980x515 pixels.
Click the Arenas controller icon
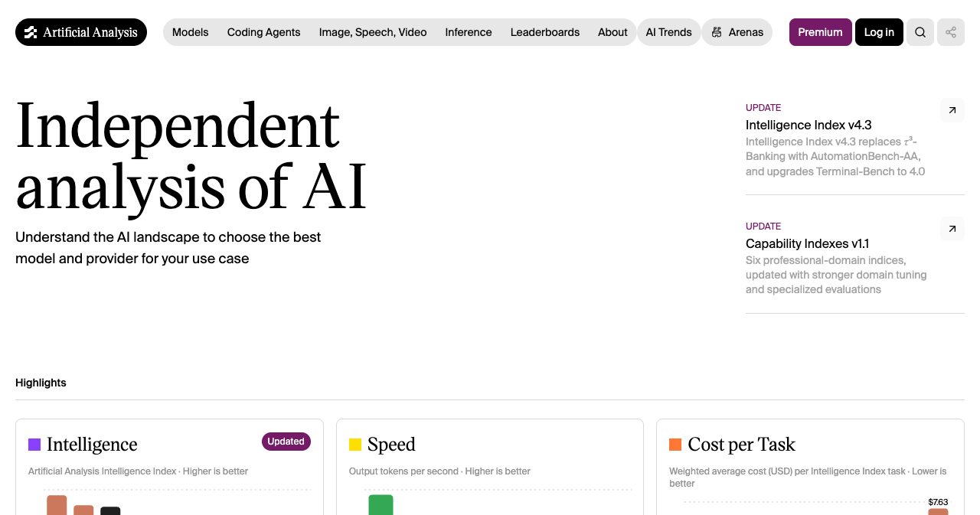[x=717, y=32]
